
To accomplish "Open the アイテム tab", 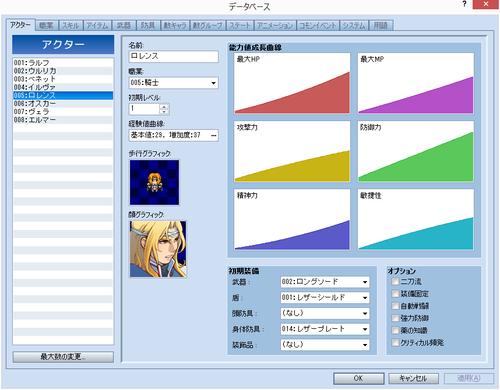I will point(97,26).
